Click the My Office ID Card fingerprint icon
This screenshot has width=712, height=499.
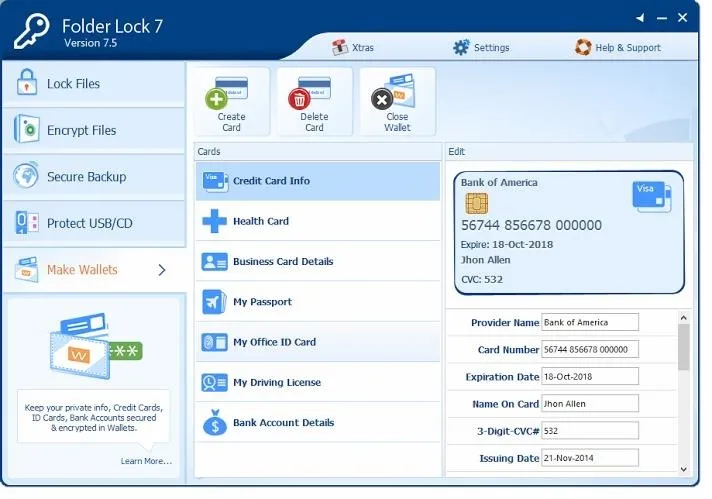pyautogui.click(x=214, y=342)
